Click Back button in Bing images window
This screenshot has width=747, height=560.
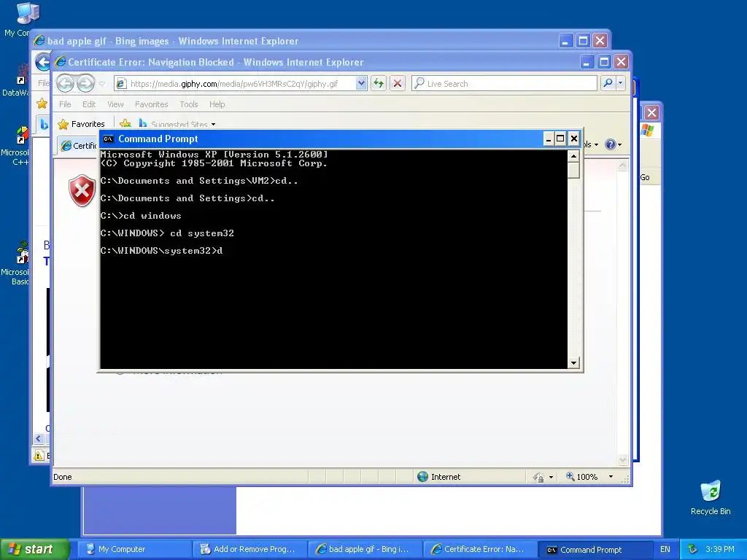(42, 62)
